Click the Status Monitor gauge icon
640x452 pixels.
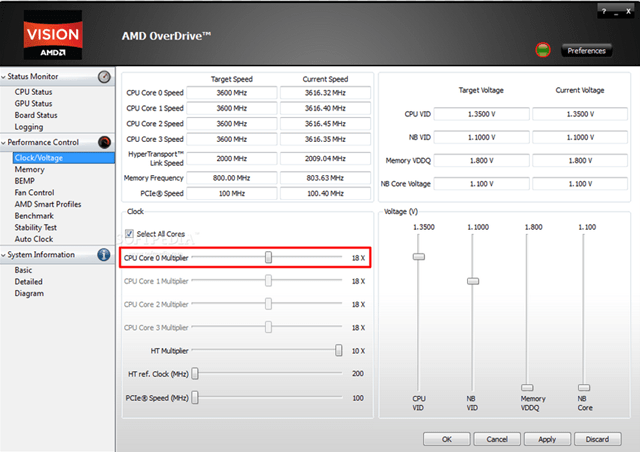point(104,77)
